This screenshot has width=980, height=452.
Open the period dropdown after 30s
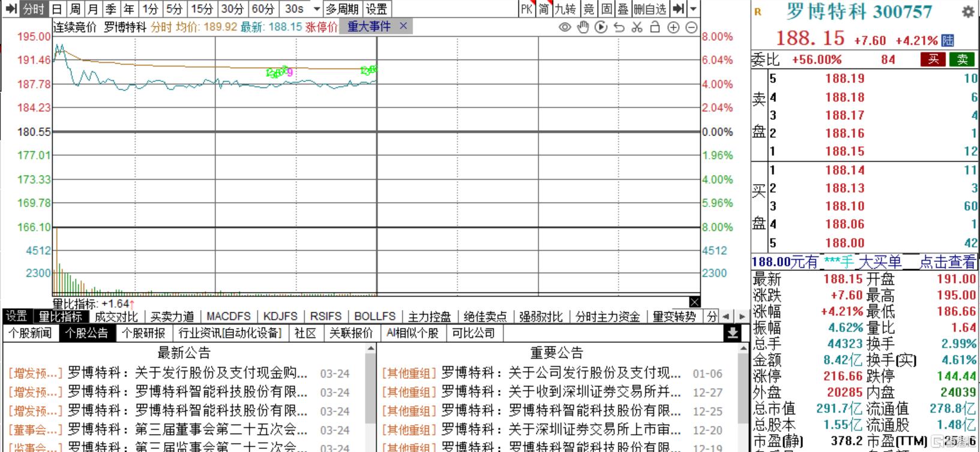317,9
